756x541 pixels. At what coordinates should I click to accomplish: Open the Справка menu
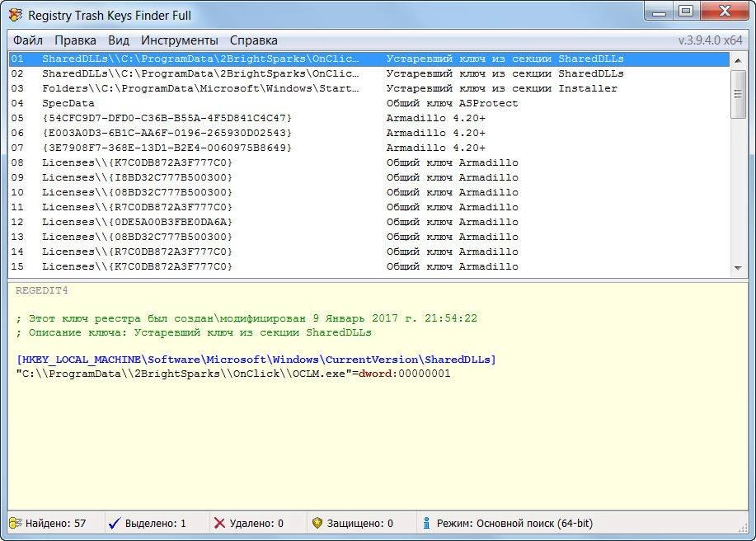[254, 40]
